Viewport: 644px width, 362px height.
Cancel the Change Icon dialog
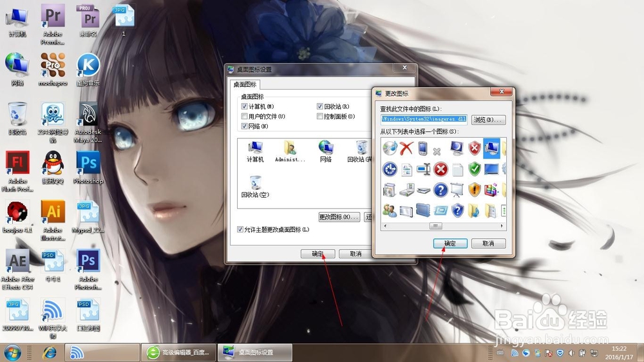488,243
